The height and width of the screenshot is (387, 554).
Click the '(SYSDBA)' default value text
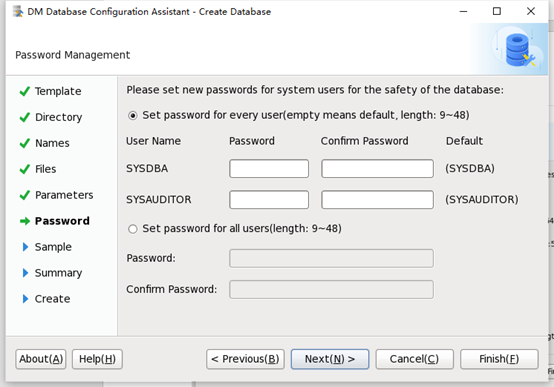[470, 169]
